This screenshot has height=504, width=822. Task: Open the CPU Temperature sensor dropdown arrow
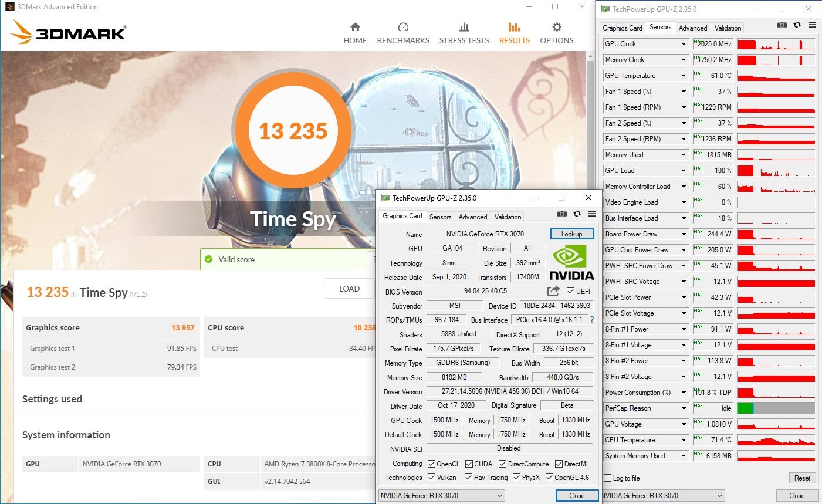tap(684, 440)
